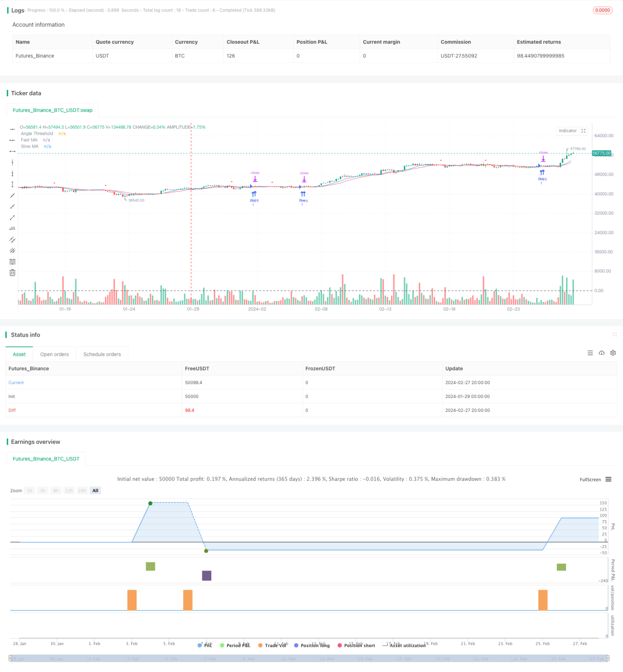Delete all drawings with trash icon
The image size is (623, 672).
[x=12, y=273]
